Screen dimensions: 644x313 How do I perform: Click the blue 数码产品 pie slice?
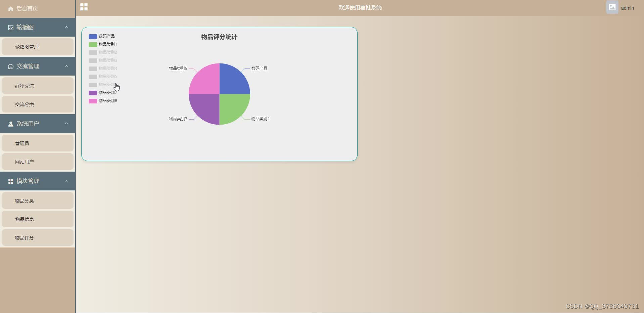coord(233,80)
